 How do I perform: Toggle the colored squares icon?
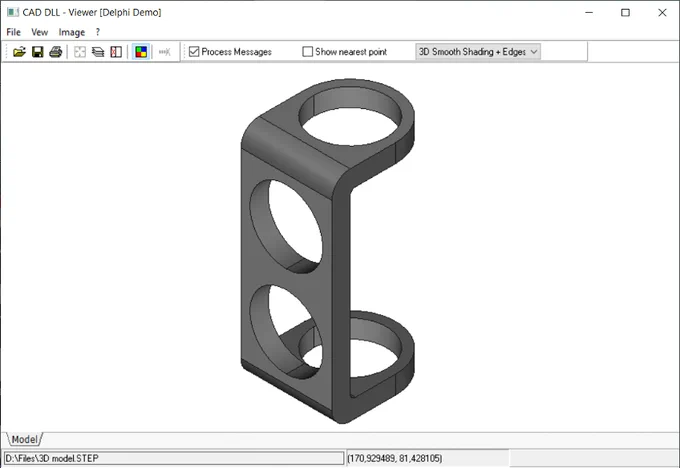tap(141, 52)
